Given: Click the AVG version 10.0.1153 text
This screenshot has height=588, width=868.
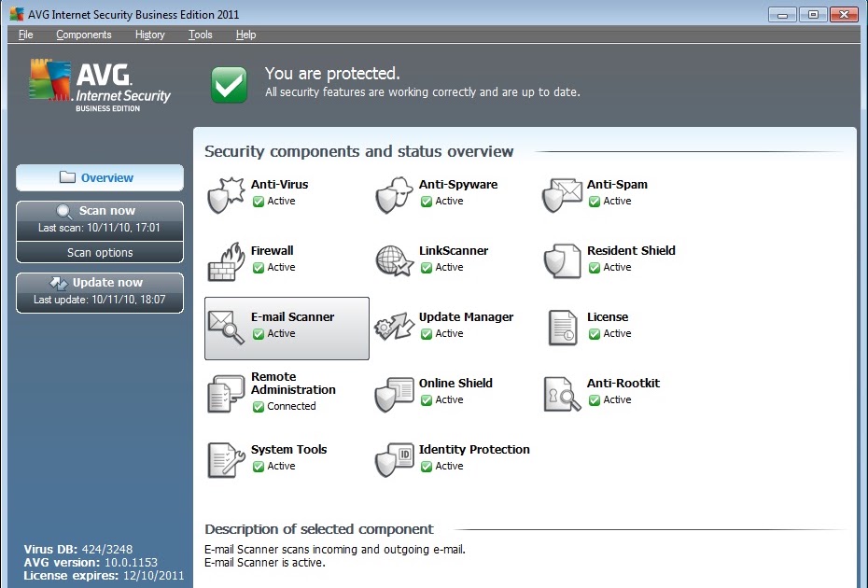Looking at the screenshot, I should click(x=91, y=563).
